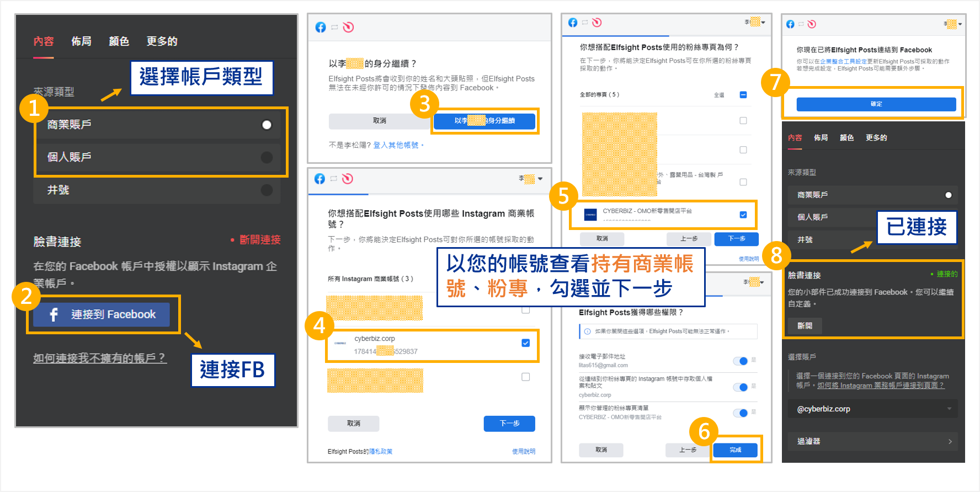Switch to 顏色 tab in large dark panel
Viewport: 980px width, 492px height.
119,41
